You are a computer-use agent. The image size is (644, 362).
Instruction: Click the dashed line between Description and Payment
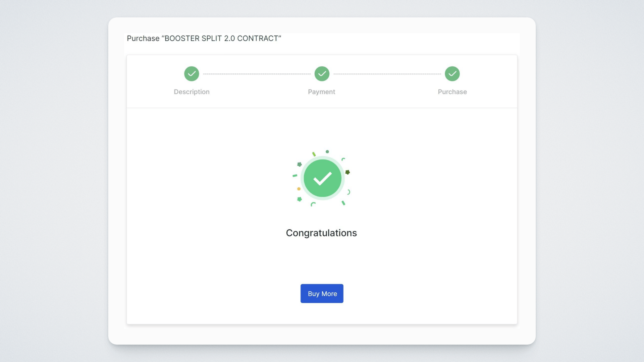point(257,74)
